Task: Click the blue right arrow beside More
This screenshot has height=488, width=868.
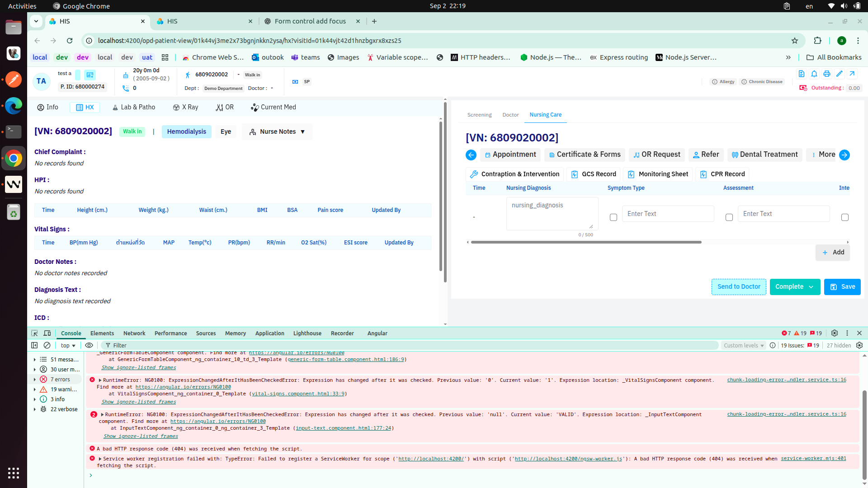Action: 844,155
